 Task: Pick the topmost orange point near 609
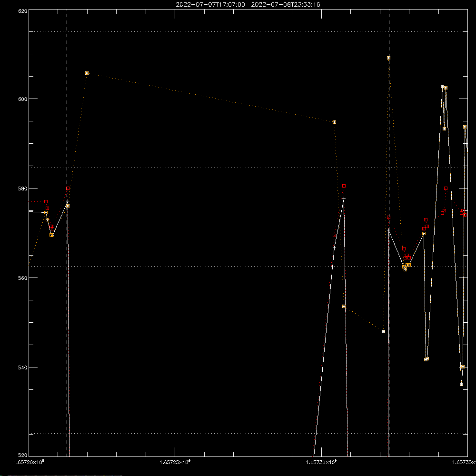click(388, 58)
